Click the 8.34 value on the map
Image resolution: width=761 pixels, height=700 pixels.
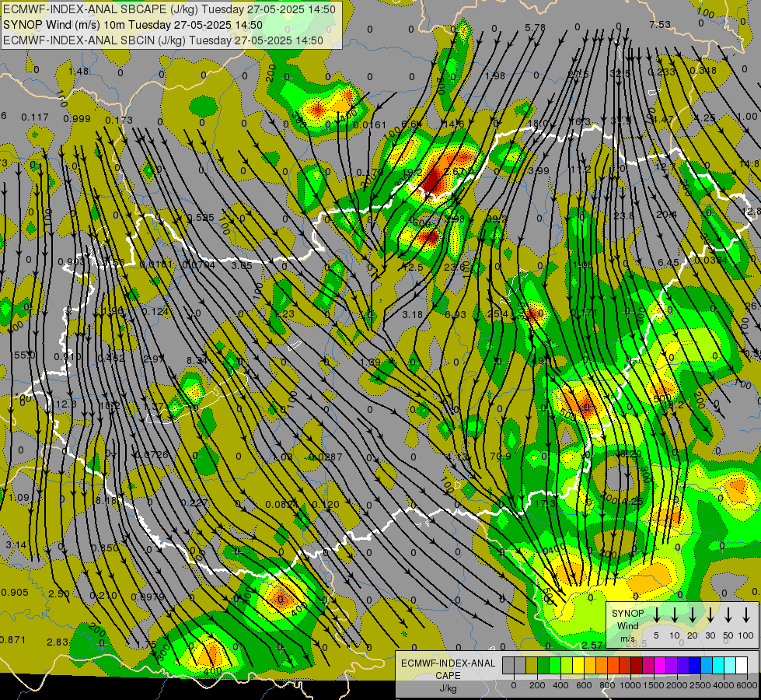197,360
